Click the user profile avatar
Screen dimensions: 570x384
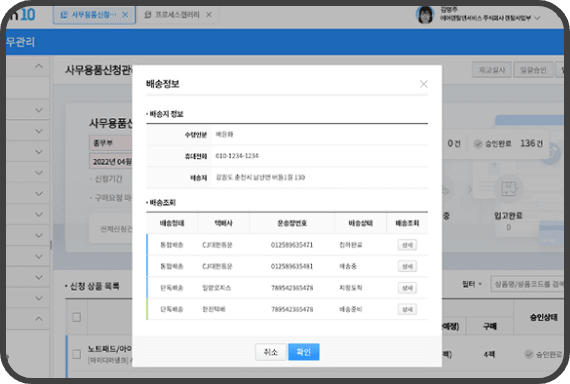[425, 15]
